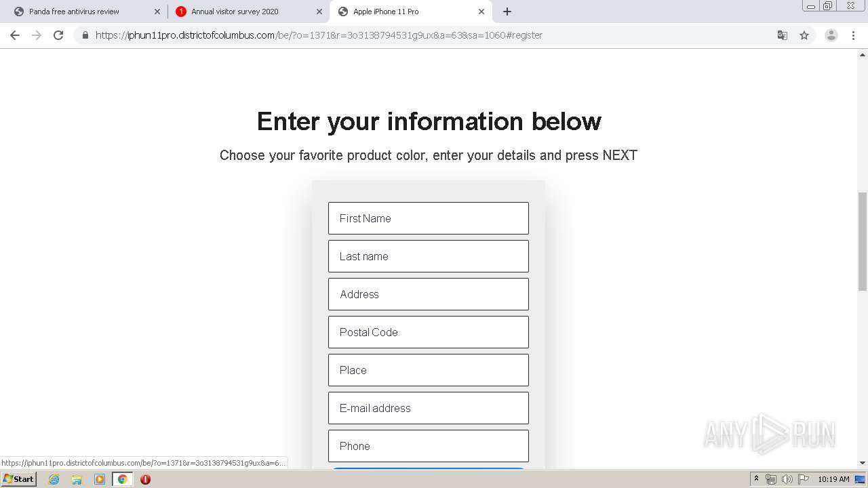Go back to the previous page
This screenshot has height=488, width=868.
tap(15, 35)
